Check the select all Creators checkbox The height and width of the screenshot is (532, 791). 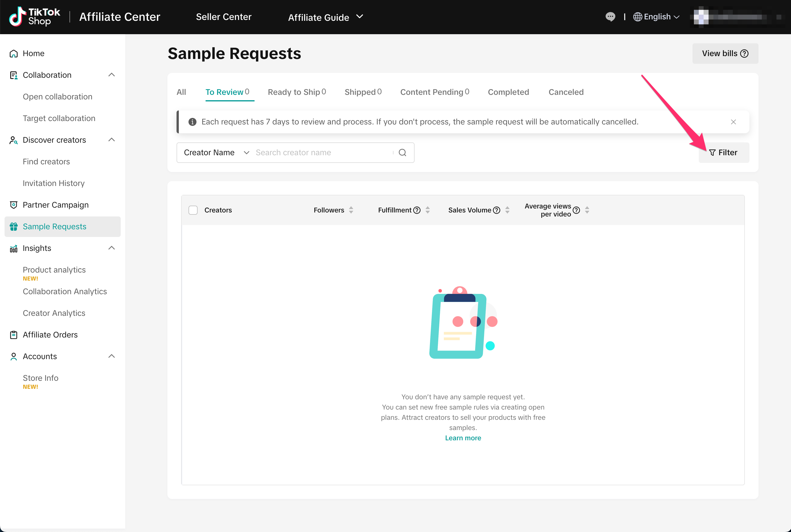click(193, 210)
